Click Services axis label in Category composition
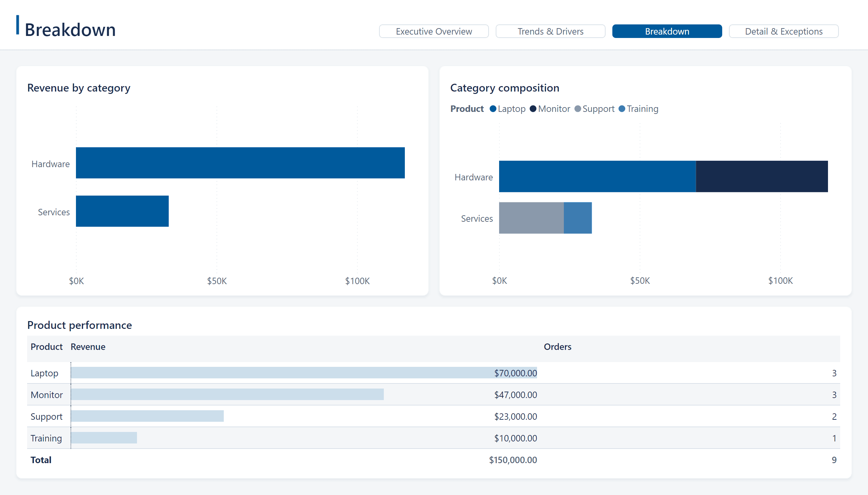868x495 pixels. point(477,219)
